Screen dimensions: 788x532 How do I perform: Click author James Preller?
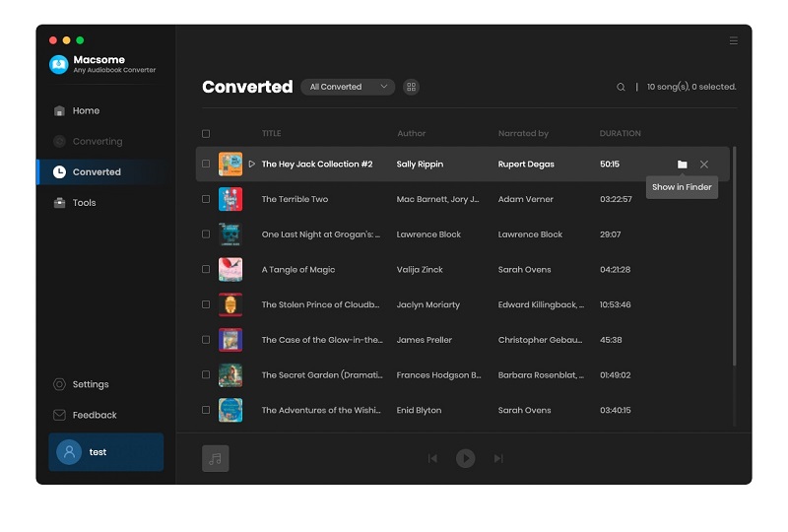[425, 340]
